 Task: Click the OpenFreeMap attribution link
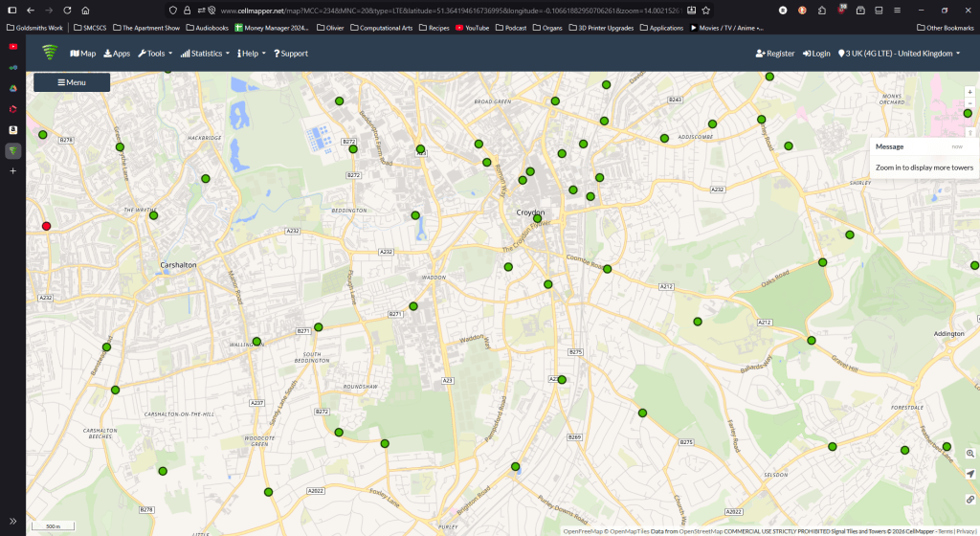[x=583, y=531]
